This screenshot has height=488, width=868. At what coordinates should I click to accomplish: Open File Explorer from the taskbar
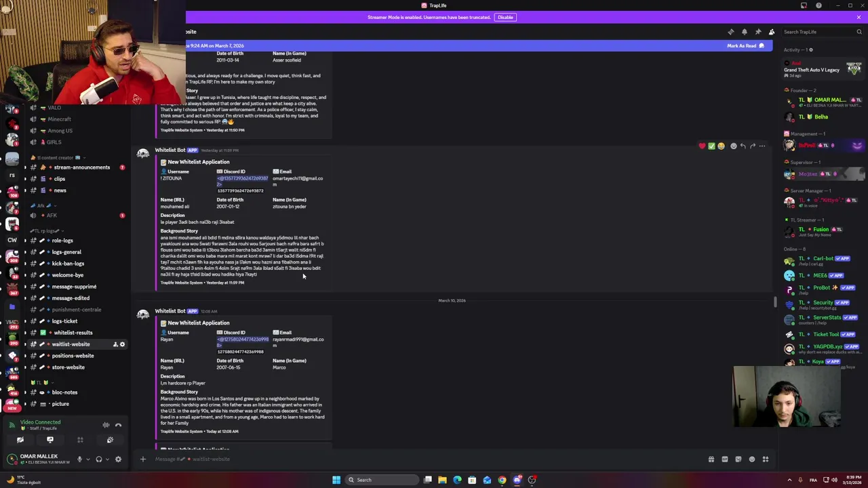[442, 480]
